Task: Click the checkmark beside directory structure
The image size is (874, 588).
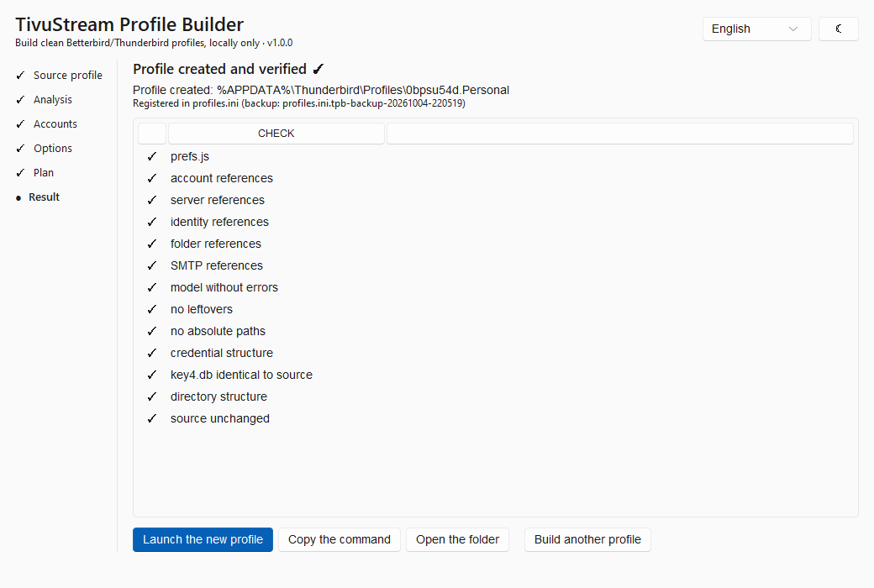Action: click(152, 396)
